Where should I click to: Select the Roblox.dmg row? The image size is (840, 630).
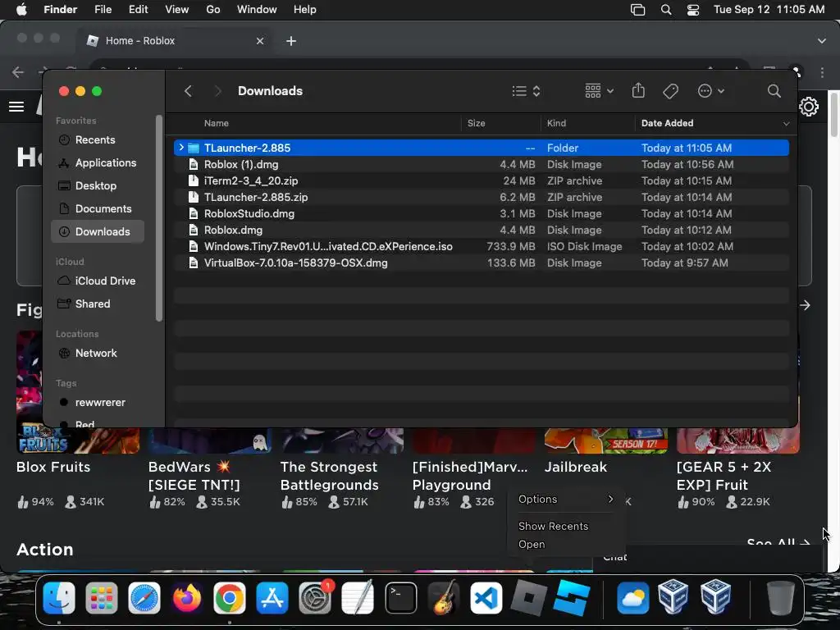pos(481,230)
